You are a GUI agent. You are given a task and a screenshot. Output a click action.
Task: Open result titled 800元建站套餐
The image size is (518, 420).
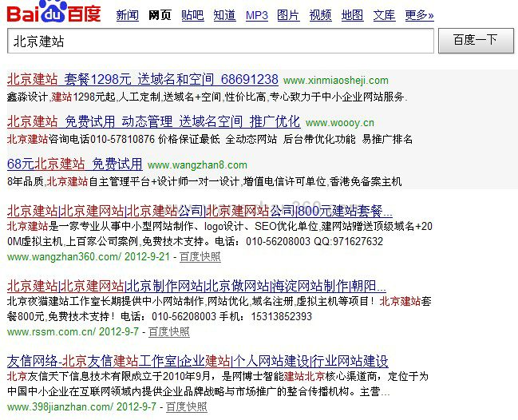click(200, 211)
